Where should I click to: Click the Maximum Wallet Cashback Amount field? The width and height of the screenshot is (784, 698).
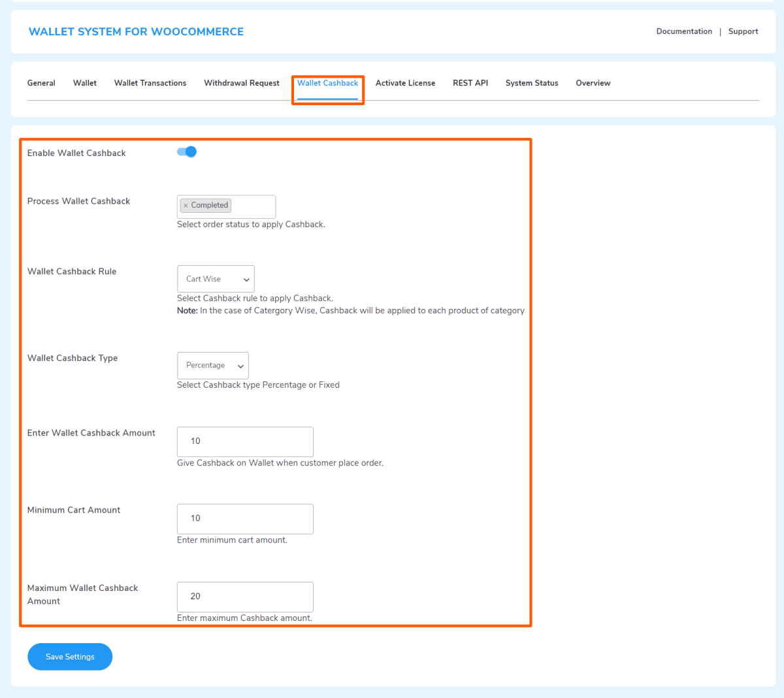click(x=245, y=597)
